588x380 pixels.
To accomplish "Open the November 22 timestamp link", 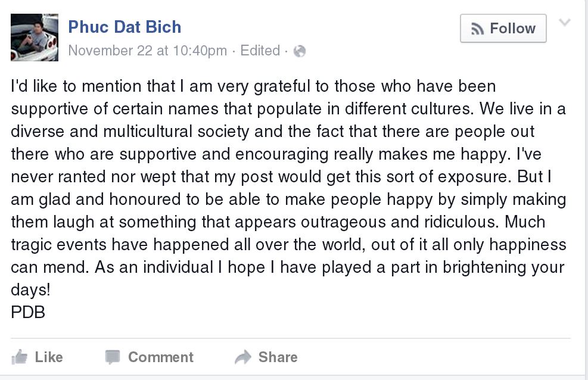I will (x=148, y=51).
